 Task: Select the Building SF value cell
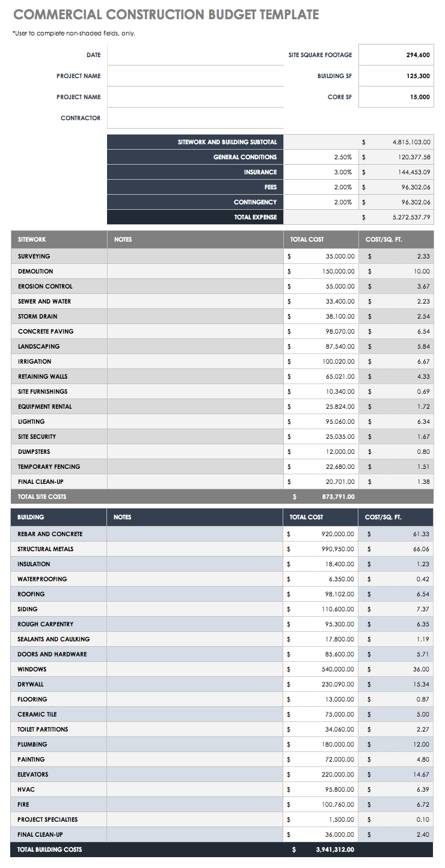395,76
